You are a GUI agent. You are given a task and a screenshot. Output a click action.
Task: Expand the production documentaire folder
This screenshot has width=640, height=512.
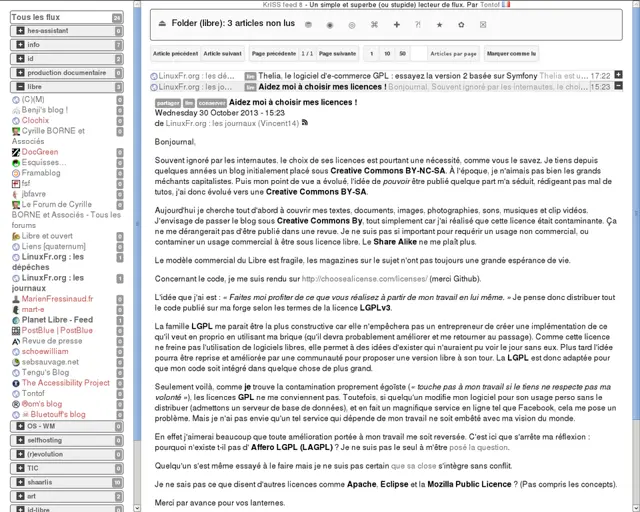[x=20, y=73]
